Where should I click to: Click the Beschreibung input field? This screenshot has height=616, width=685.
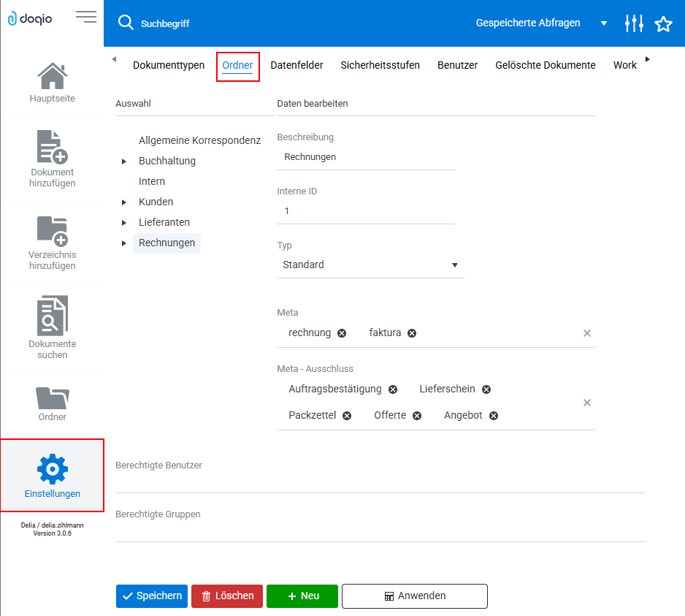click(366, 157)
